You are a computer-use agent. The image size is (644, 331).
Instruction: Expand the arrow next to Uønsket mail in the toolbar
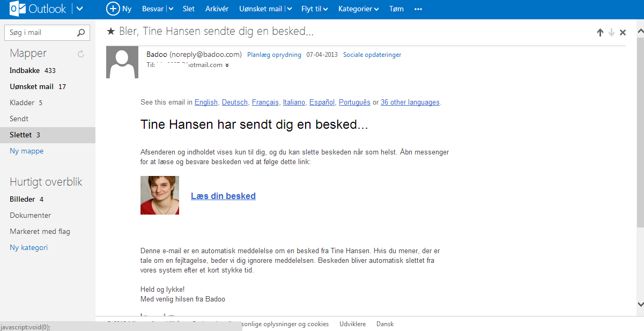(x=289, y=9)
